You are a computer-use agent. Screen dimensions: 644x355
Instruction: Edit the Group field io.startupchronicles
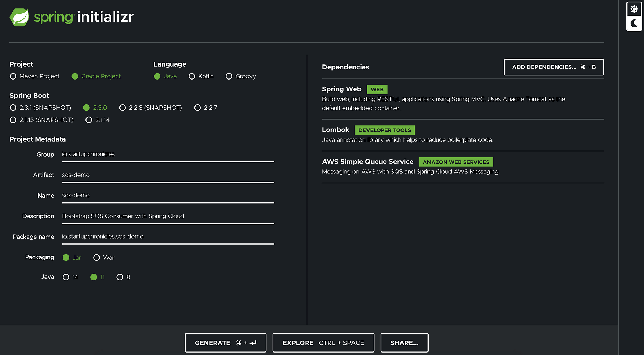pyautogui.click(x=168, y=155)
